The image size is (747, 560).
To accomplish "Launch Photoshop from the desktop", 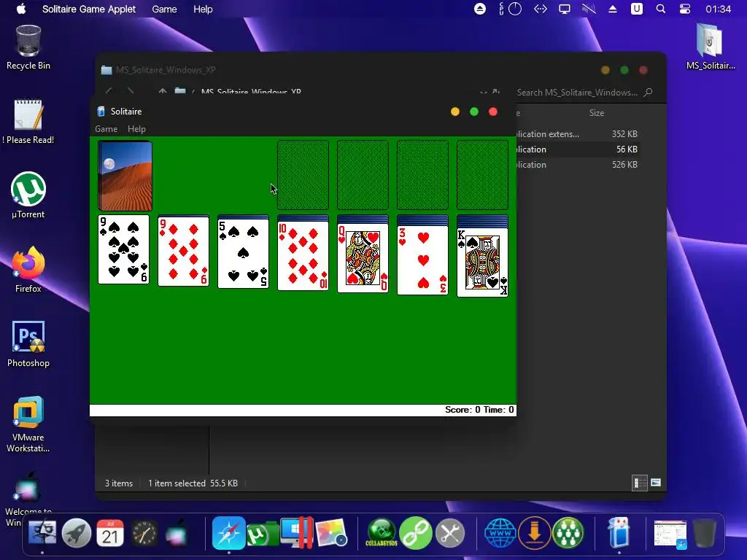I will click(x=28, y=344).
